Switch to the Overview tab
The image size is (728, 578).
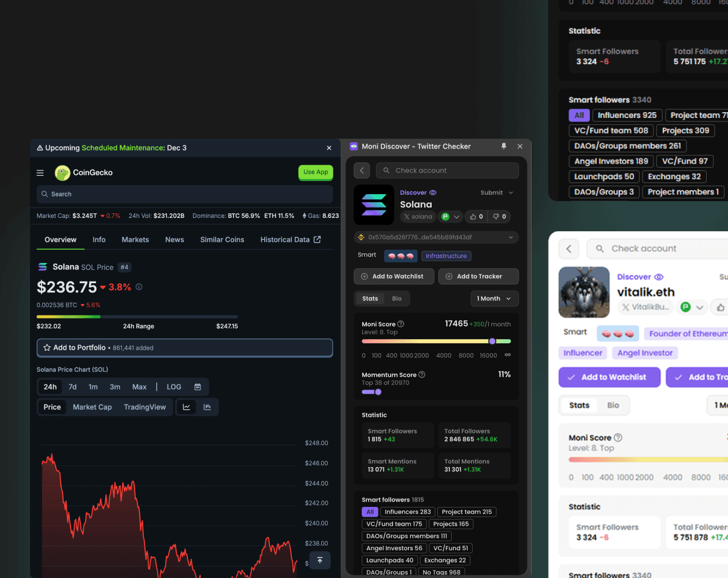click(61, 240)
